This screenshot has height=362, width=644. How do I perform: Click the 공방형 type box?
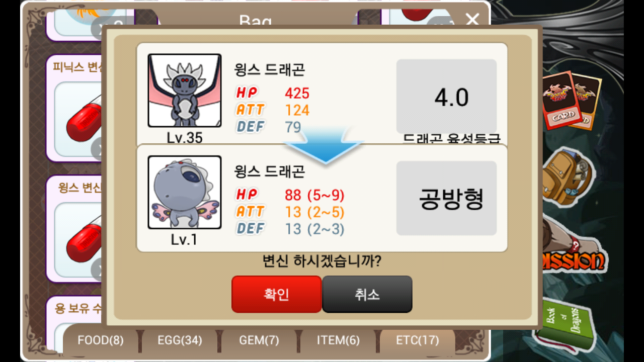pos(447,198)
